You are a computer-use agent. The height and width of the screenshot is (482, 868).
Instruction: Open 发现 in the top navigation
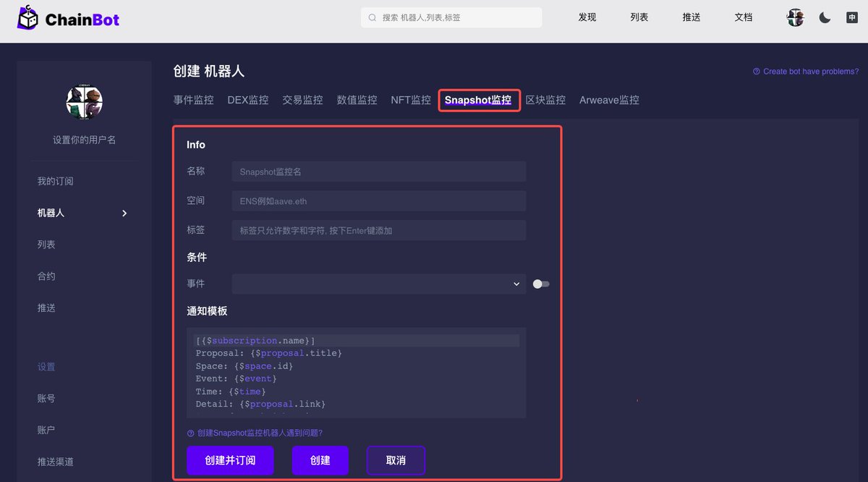(587, 17)
